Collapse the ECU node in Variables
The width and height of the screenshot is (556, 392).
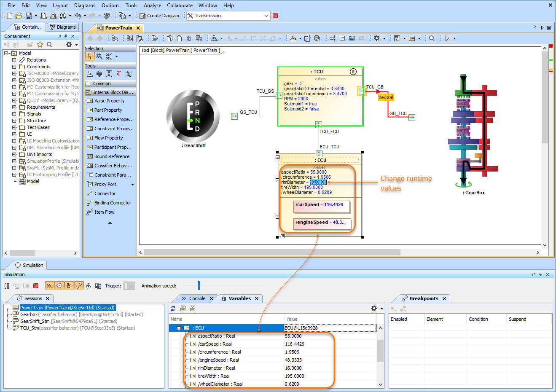tap(179, 328)
